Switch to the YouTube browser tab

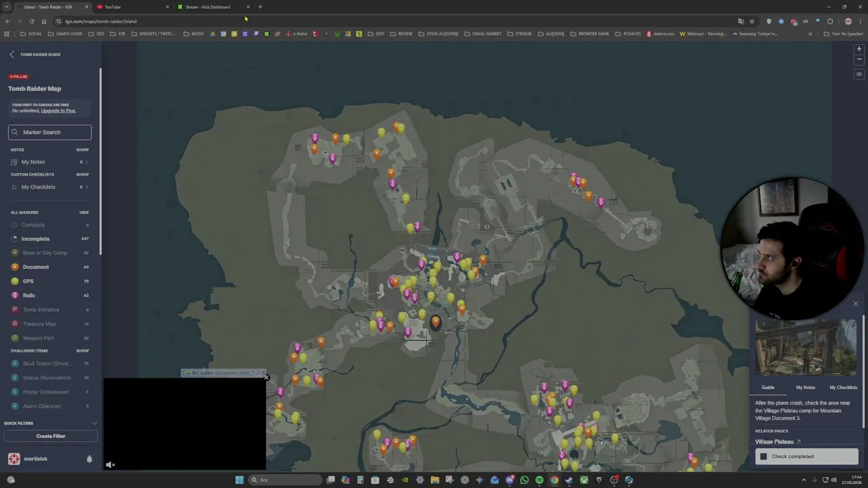pos(132,7)
